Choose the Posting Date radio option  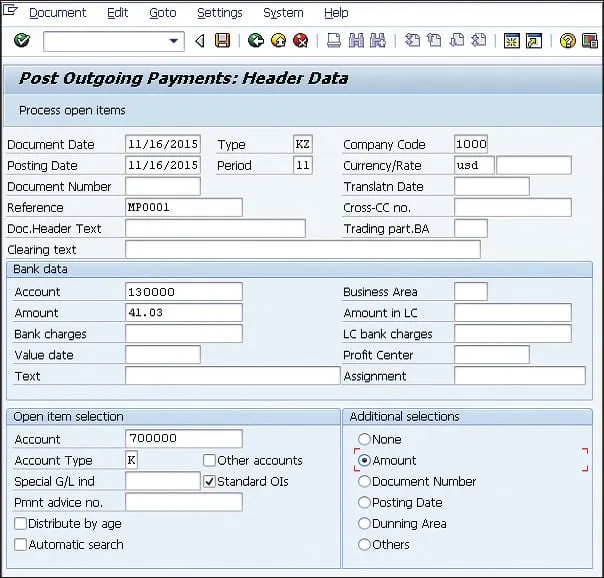click(364, 503)
